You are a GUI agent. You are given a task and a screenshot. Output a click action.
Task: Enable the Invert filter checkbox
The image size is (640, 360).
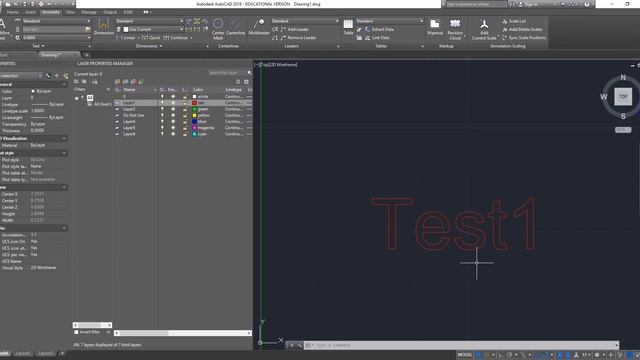point(76,332)
